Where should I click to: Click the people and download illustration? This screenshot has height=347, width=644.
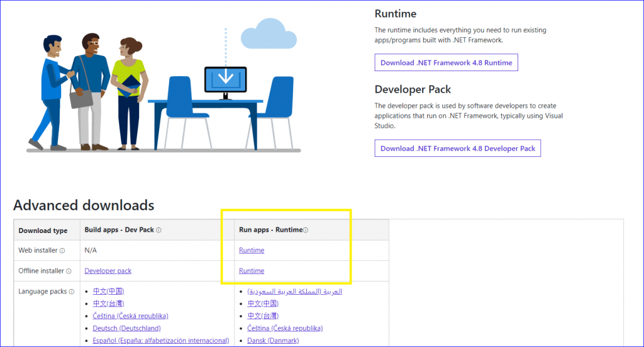[164, 86]
